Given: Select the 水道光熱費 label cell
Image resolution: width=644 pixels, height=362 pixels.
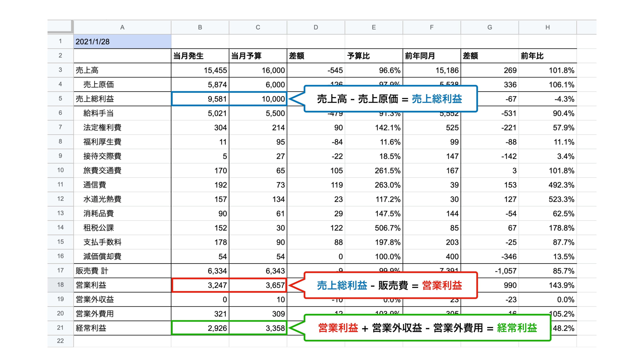Looking at the screenshot, I should [x=122, y=199].
